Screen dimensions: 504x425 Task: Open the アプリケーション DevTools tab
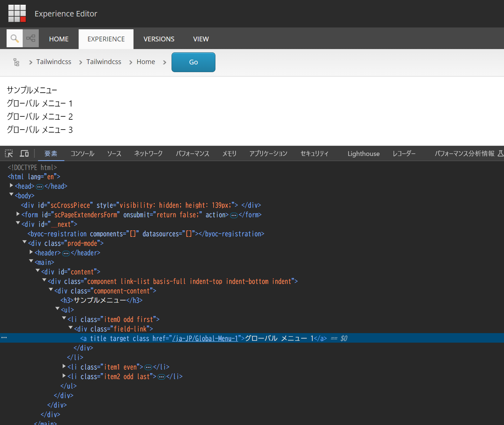pos(268,153)
